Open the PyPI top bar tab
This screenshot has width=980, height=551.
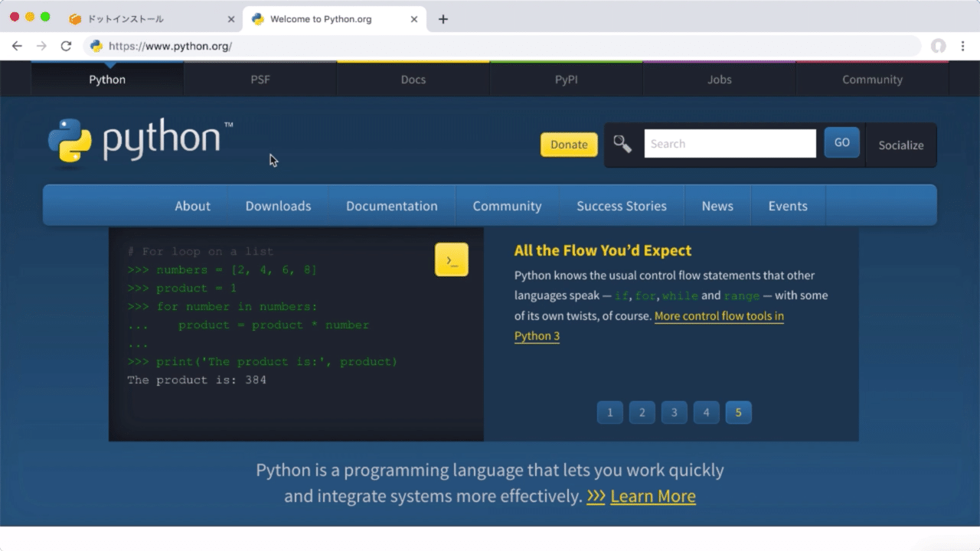[x=567, y=80]
